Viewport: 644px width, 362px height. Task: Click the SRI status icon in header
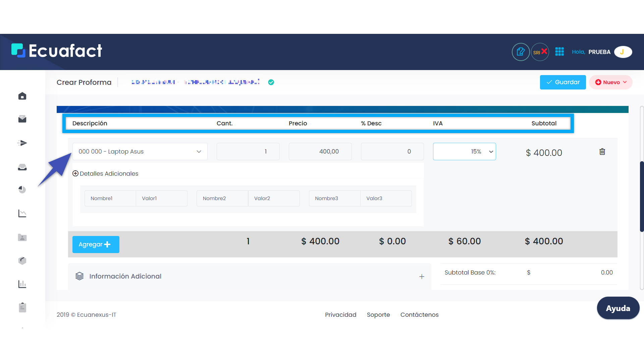pyautogui.click(x=540, y=52)
